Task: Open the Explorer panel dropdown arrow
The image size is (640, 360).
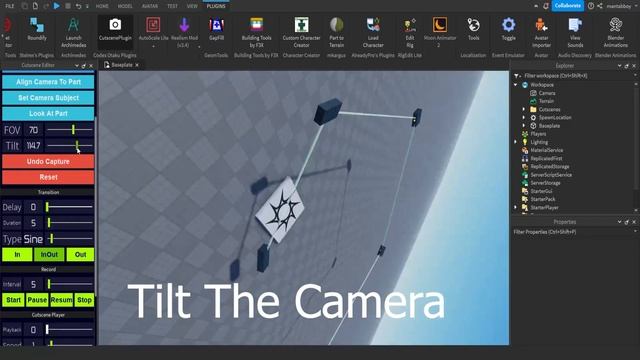Action: click(x=620, y=65)
